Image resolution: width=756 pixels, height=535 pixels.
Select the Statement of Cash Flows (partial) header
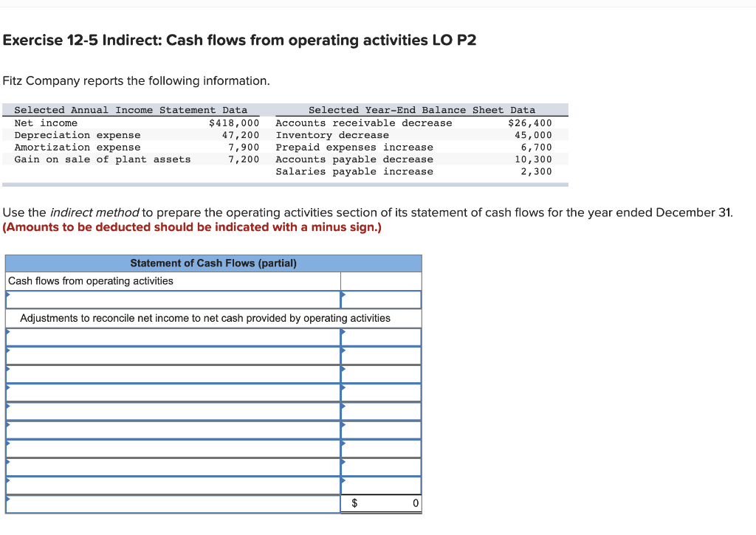(213, 263)
